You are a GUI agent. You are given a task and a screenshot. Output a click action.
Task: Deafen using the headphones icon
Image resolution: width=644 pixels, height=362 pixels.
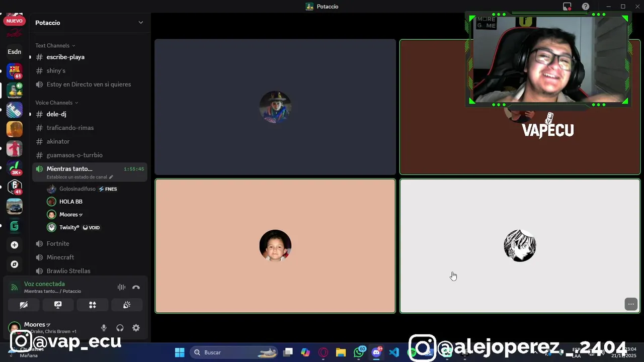point(120,328)
